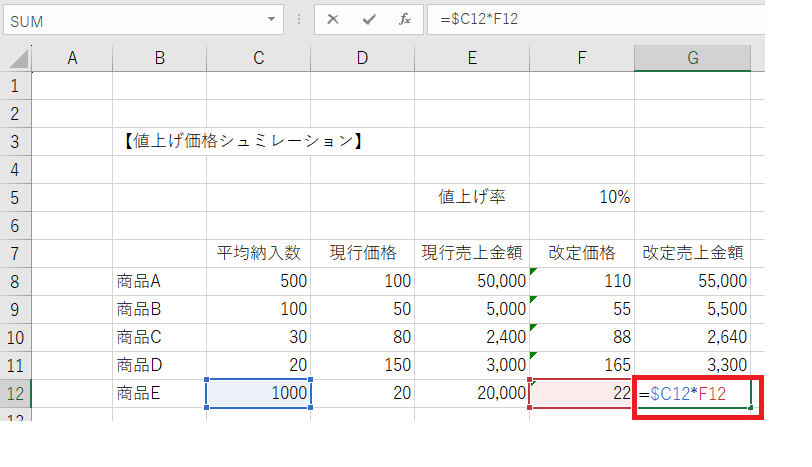Image resolution: width=812 pixels, height=467 pixels.
Task: Select column A header
Action: point(72,58)
